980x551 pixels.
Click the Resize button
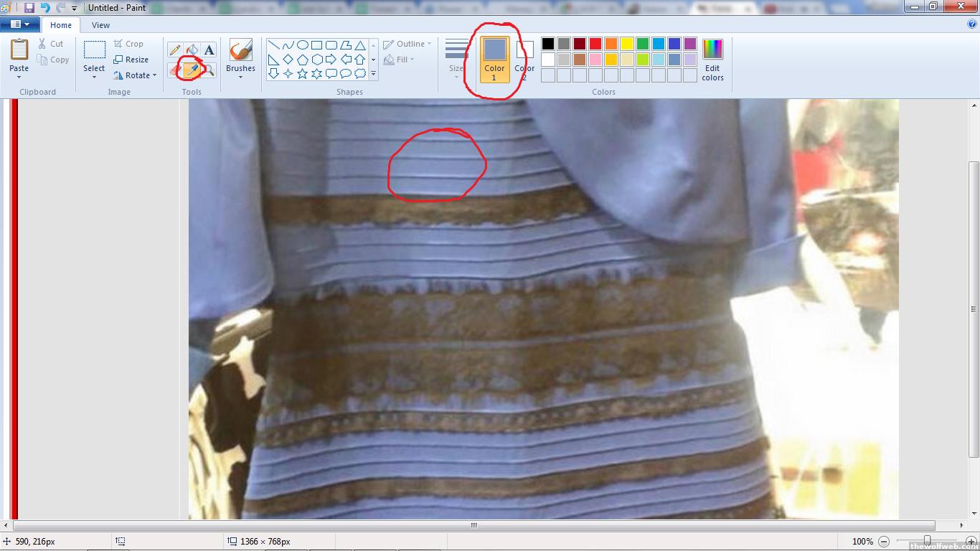click(131, 60)
